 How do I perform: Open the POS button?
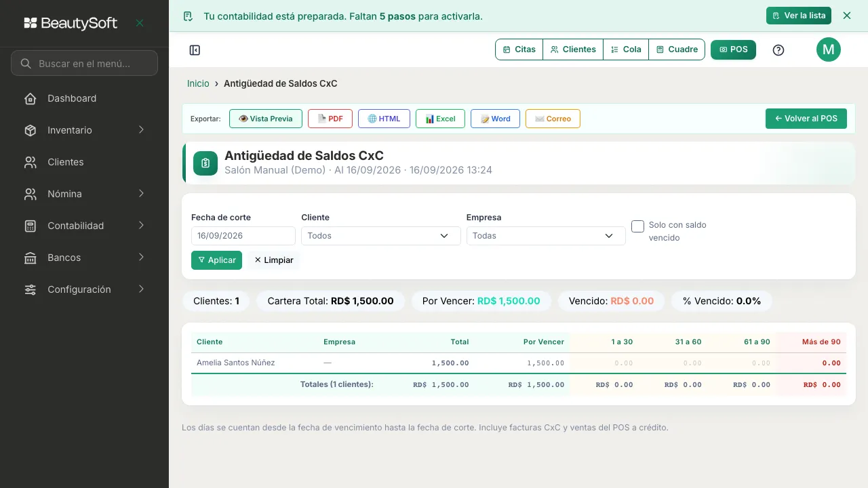pos(733,49)
